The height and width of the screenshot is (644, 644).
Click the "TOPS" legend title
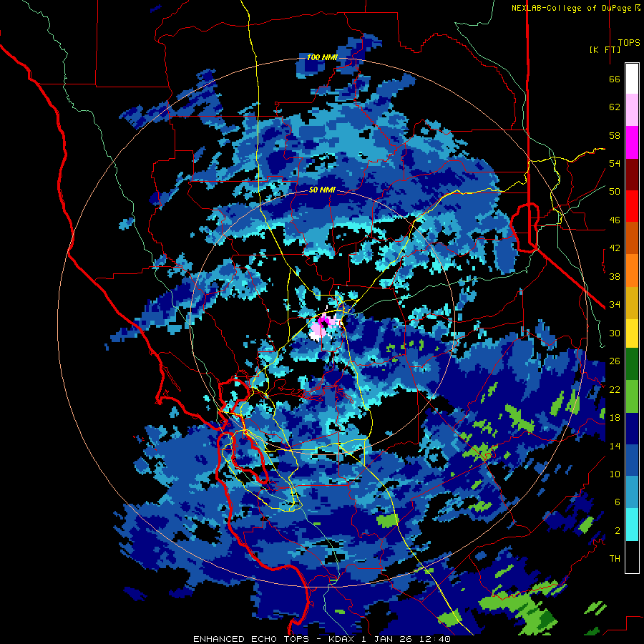pyautogui.click(x=629, y=42)
